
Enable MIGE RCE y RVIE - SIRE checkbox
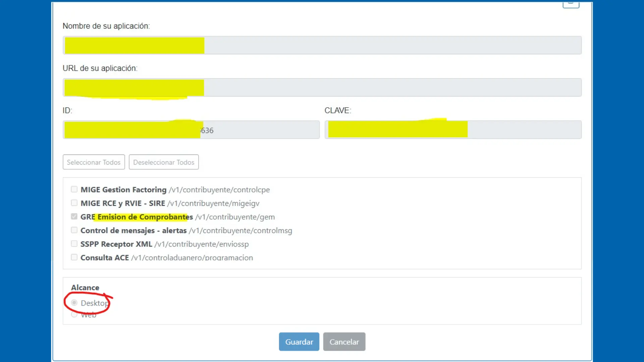(x=74, y=203)
